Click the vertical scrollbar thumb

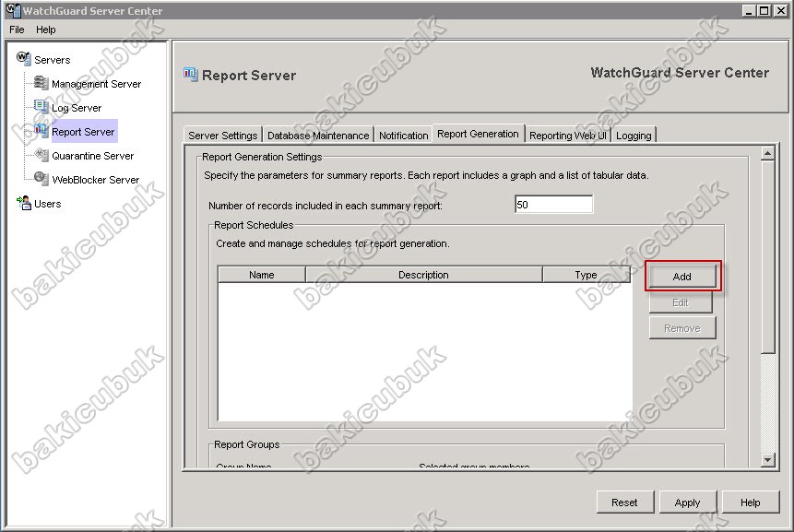(767, 256)
